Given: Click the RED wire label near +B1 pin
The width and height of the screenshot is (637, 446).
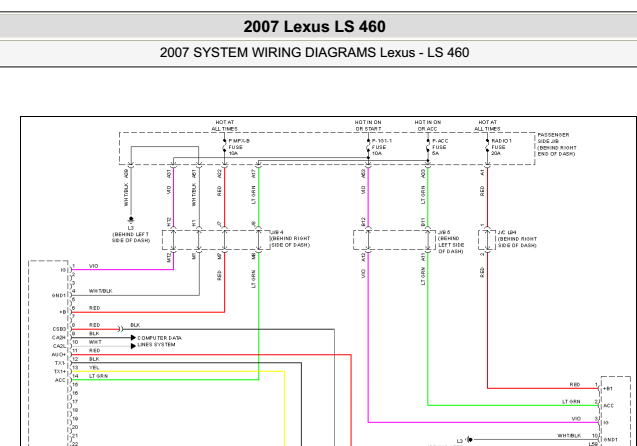Looking at the screenshot, I should (575, 385).
